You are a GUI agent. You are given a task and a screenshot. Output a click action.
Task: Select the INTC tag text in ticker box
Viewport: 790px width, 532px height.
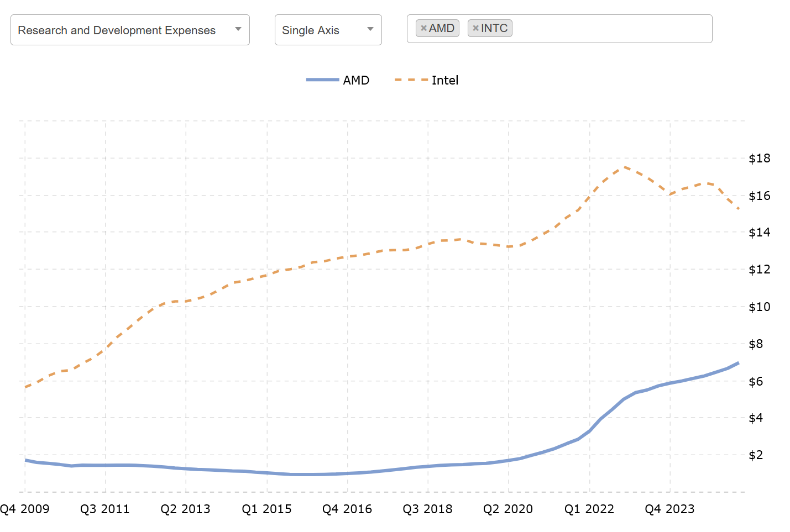494,28
